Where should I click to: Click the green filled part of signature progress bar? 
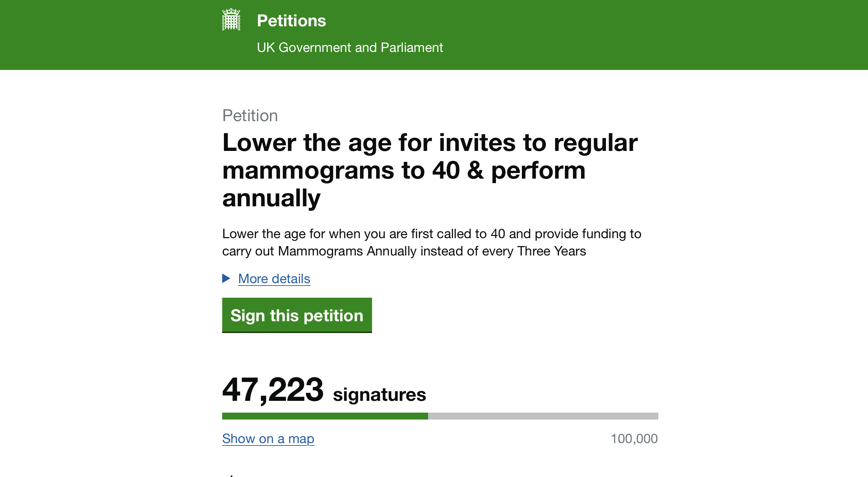point(325,416)
